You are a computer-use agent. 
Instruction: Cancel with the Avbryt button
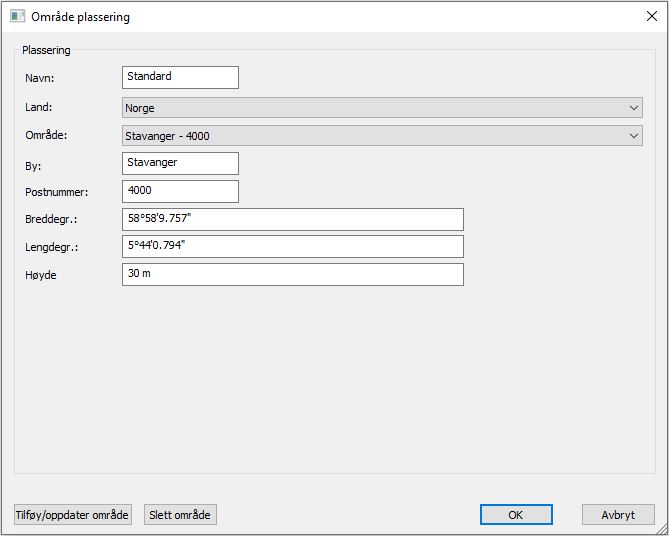618,515
